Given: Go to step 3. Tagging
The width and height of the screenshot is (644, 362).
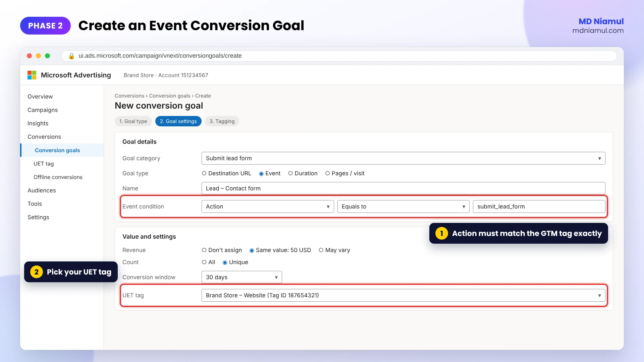Looking at the screenshot, I should (x=222, y=121).
